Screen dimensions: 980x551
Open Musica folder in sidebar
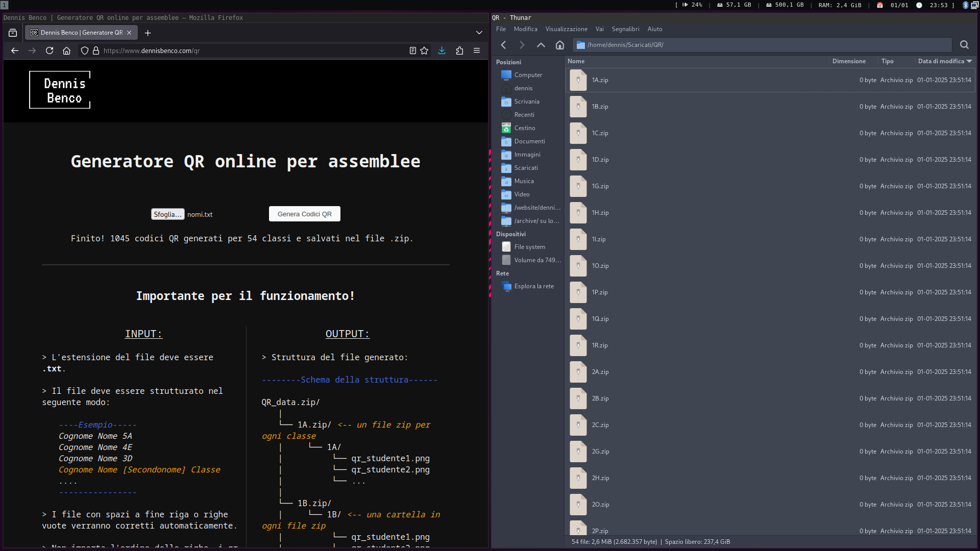[x=528, y=181]
